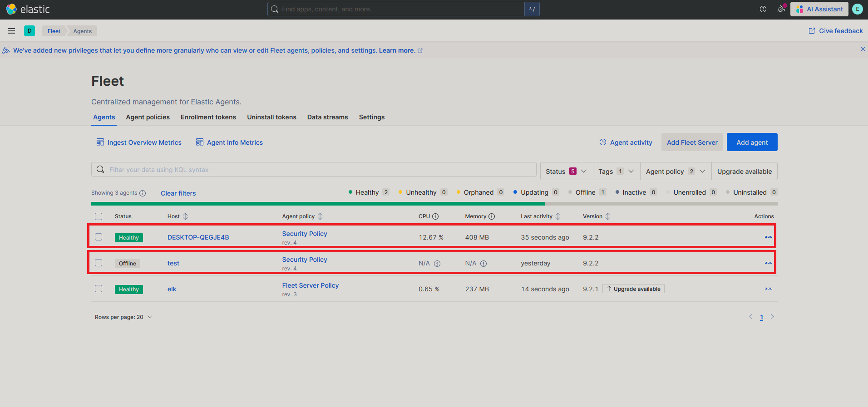Focus the Find apps global search field
This screenshot has width=868, height=407.
pyautogui.click(x=396, y=9)
